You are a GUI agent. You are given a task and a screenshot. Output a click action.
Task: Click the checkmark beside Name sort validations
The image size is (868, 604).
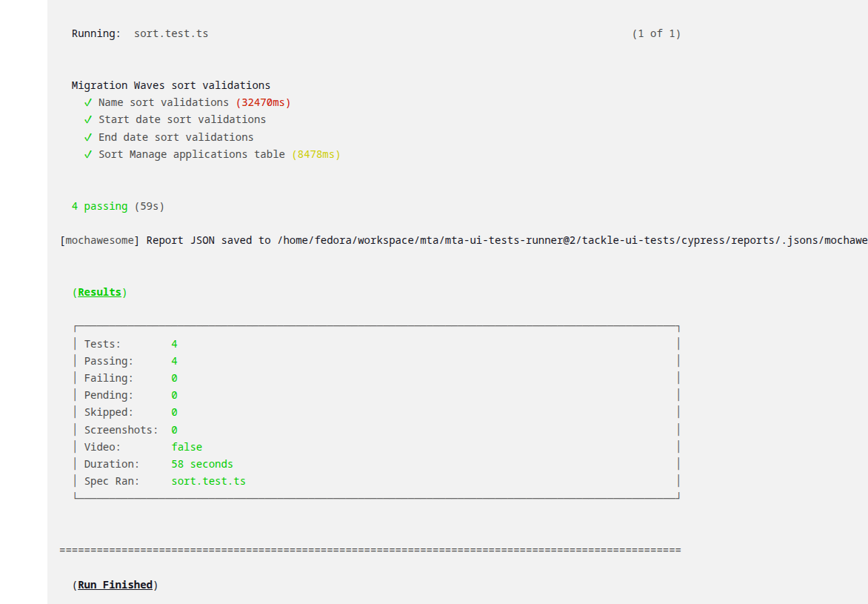pos(88,102)
